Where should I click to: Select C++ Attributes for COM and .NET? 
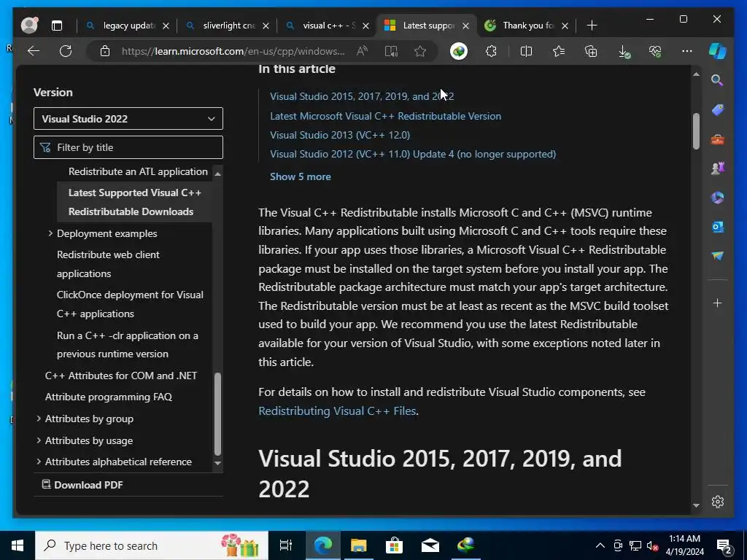tap(121, 376)
